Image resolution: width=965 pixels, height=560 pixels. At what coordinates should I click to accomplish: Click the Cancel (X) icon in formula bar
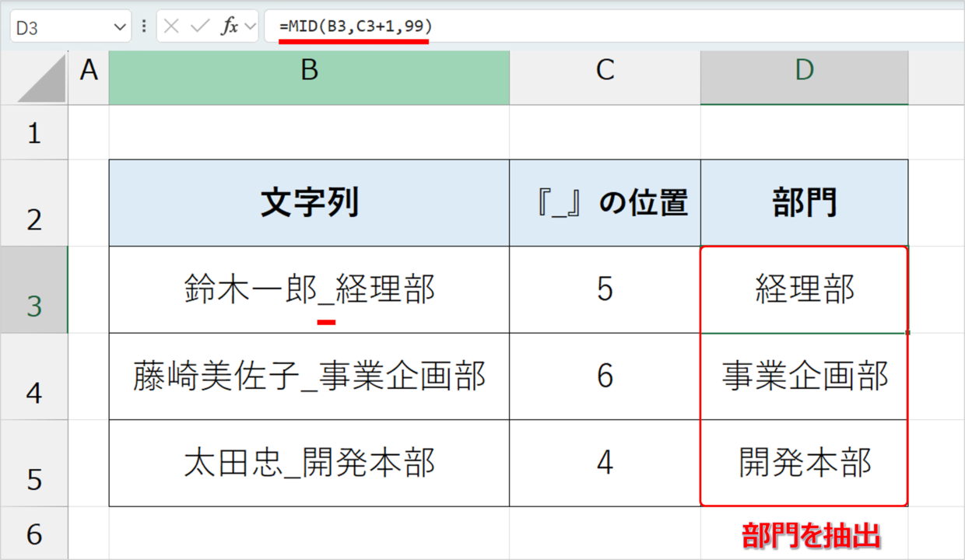[x=172, y=26]
